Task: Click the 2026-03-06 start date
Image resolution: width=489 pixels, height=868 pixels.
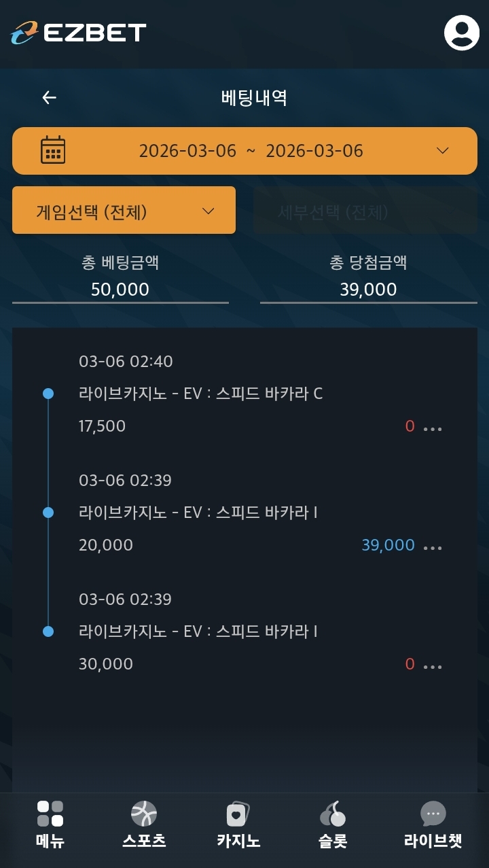Action: pyautogui.click(x=187, y=151)
